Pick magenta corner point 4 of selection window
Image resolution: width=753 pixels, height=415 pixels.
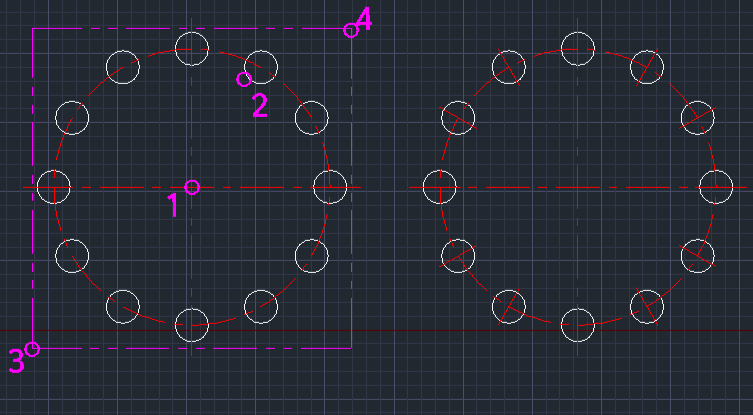pos(351,31)
